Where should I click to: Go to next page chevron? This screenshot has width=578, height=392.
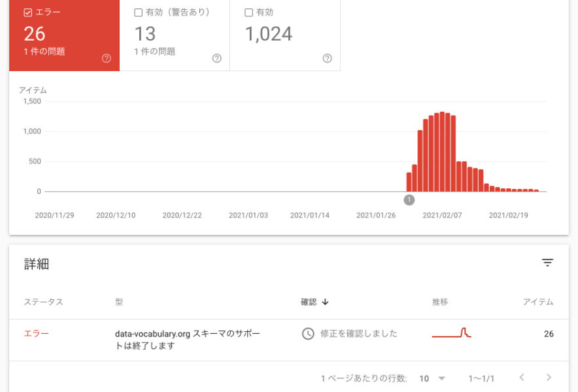tap(549, 377)
